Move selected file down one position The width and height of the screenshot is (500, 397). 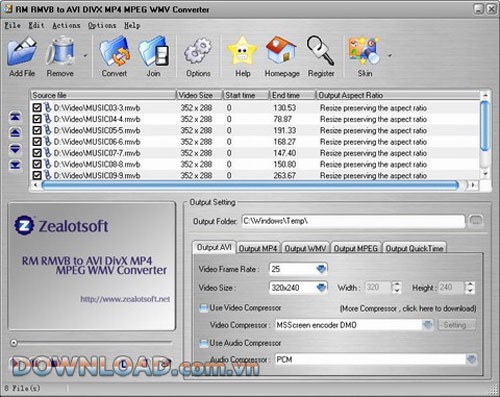(x=15, y=149)
